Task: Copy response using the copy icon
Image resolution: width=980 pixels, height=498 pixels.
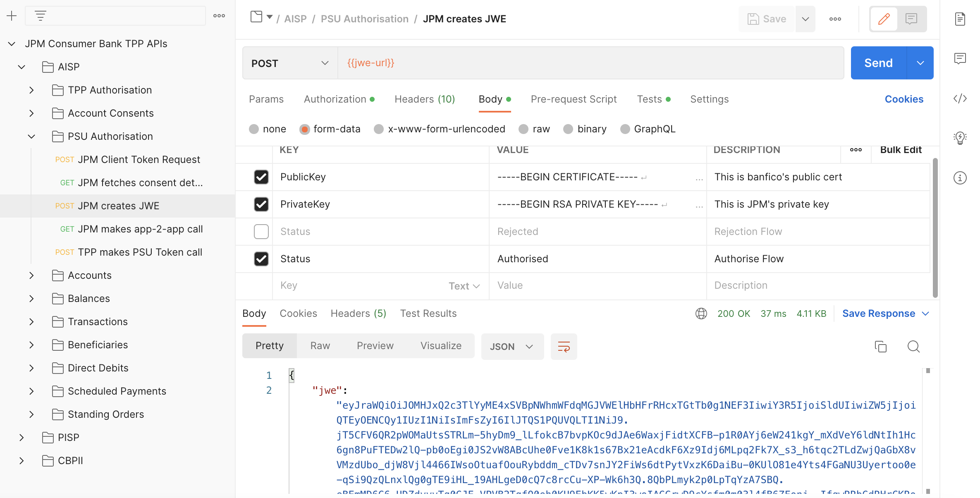Action: coord(880,347)
